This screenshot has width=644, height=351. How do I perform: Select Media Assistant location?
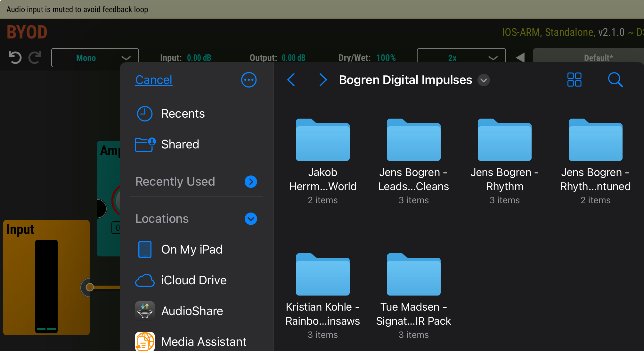pyautogui.click(x=197, y=341)
